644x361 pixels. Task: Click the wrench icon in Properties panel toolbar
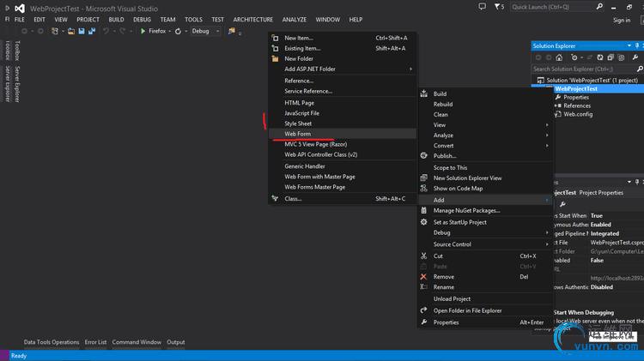[x=562, y=204]
